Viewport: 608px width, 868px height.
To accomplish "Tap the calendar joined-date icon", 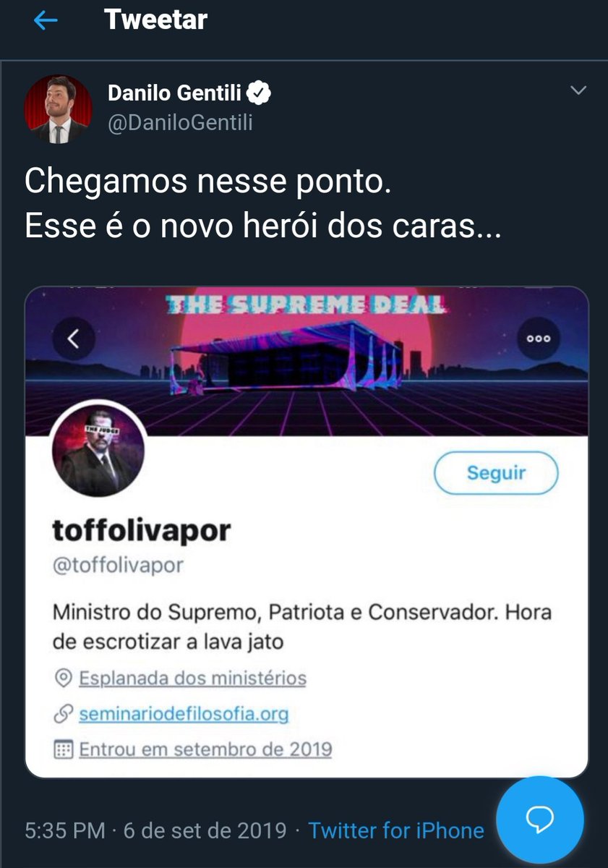I will point(64,749).
